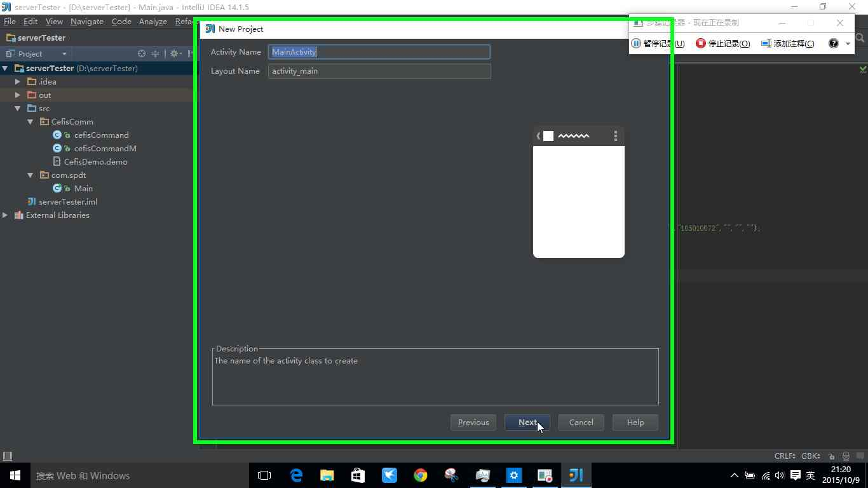
Task: Open the File menu
Action: click(x=10, y=21)
